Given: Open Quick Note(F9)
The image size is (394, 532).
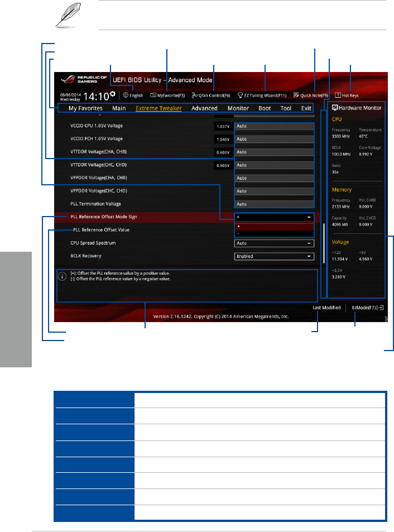Looking at the screenshot, I should click(311, 95).
